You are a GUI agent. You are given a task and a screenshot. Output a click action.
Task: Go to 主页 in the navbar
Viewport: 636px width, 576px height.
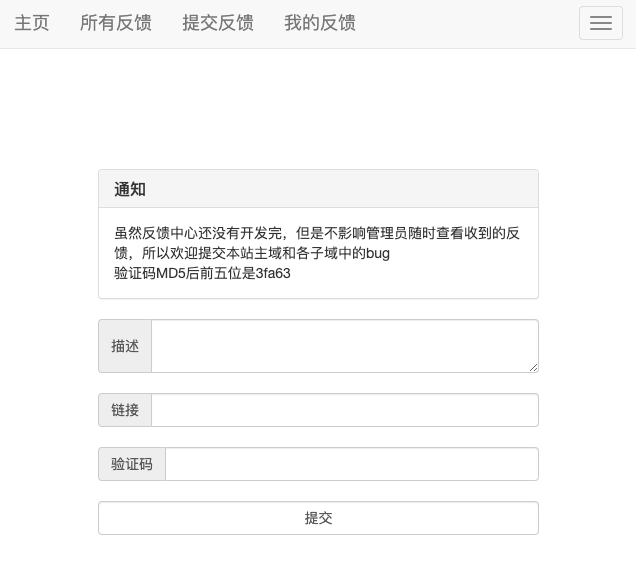[x=32, y=23]
